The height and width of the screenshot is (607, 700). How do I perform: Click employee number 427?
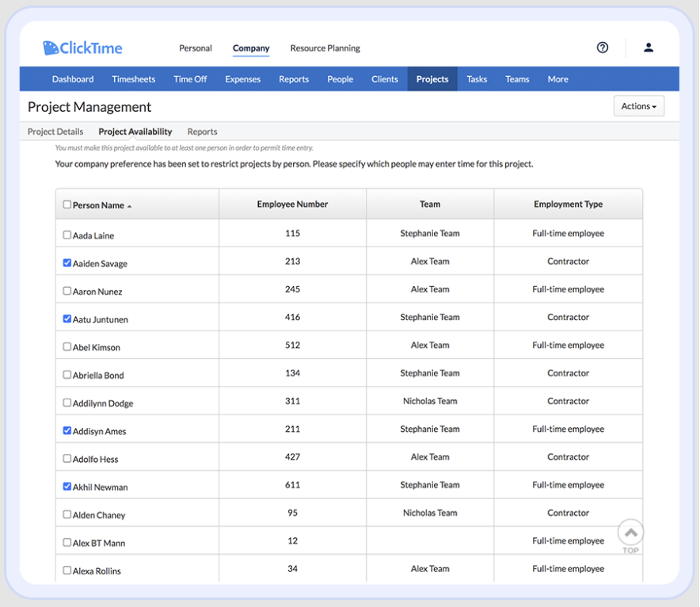pyautogui.click(x=292, y=457)
